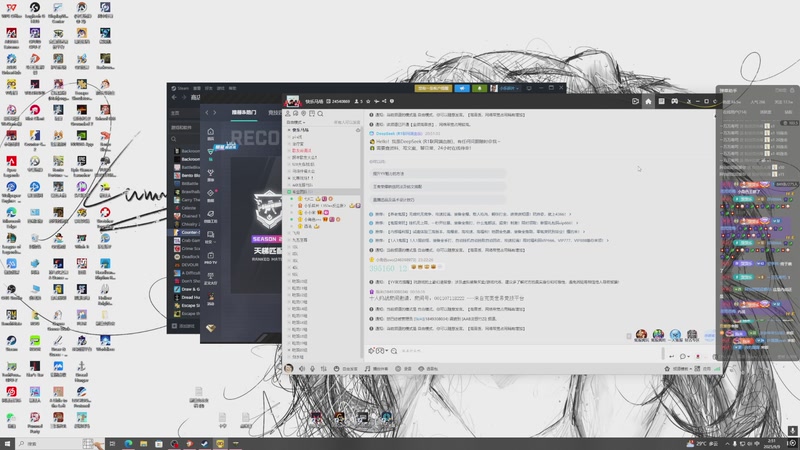
Task: Click the blue round game icon above chat input
Action: pos(675,335)
